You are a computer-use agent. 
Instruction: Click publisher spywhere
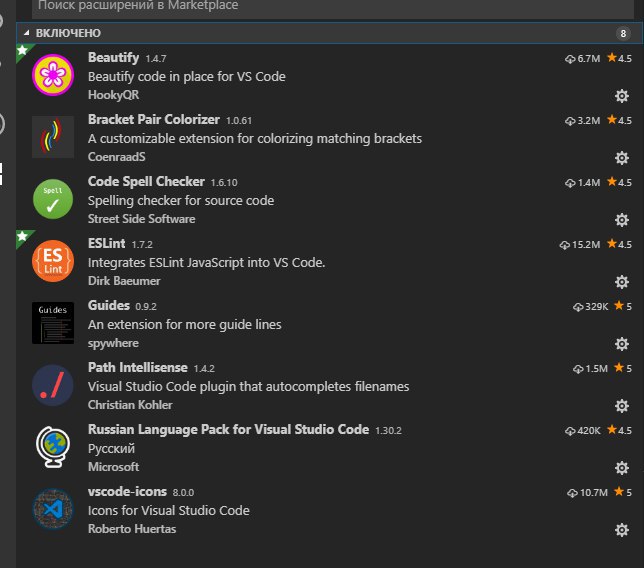click(113, 343)
